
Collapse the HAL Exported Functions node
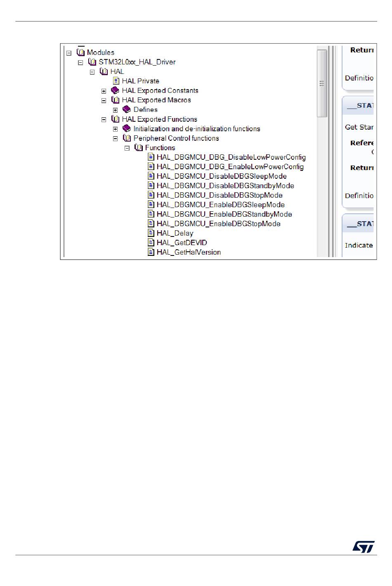pyautogui.click(x=104, y=120)
